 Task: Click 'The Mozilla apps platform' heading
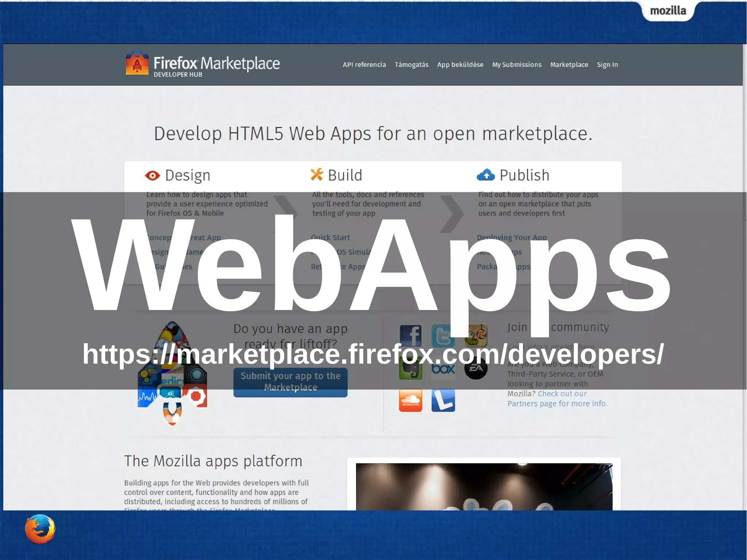[213, 461]
